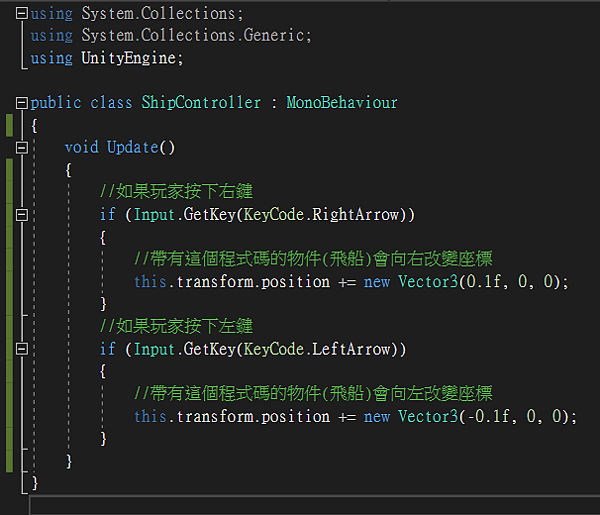
Task: Click the comment about pressing right key
Action: (176, 191)
